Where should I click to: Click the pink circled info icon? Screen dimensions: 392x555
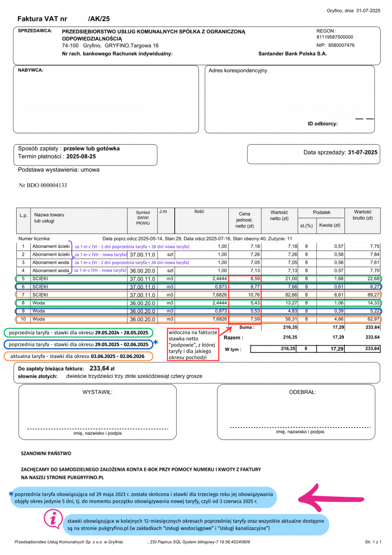tap(53, 519)
